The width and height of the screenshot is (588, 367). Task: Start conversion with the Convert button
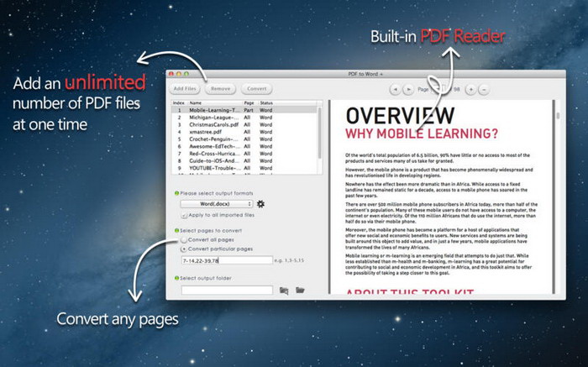(257, 89)
